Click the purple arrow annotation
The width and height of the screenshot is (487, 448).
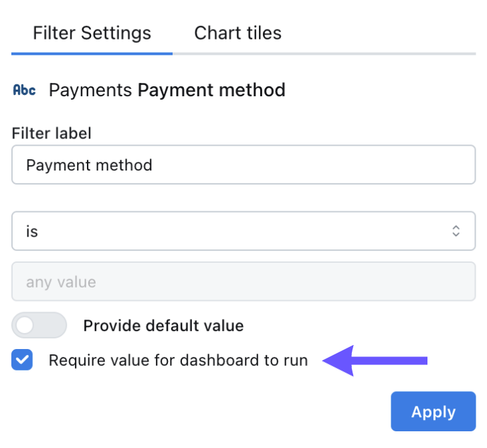[x=375, y=360]
